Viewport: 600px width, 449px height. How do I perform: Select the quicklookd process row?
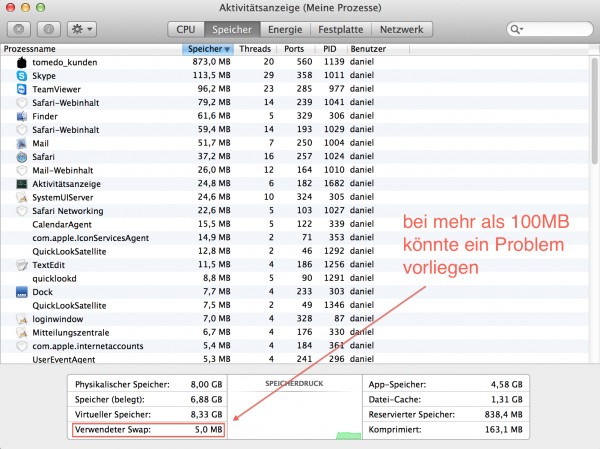point(295,278)
